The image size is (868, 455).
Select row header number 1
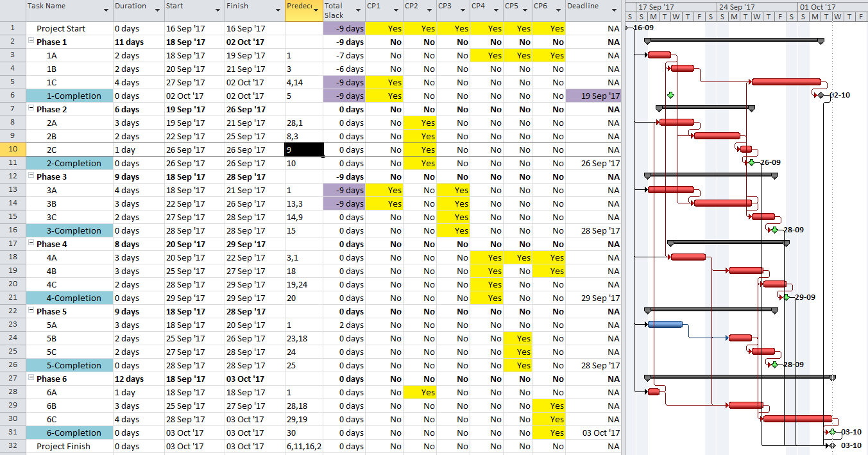(13, 28)
